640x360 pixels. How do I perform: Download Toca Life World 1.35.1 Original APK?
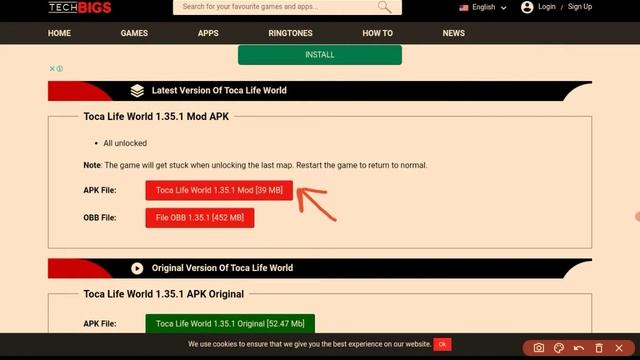tap(230, 324)
